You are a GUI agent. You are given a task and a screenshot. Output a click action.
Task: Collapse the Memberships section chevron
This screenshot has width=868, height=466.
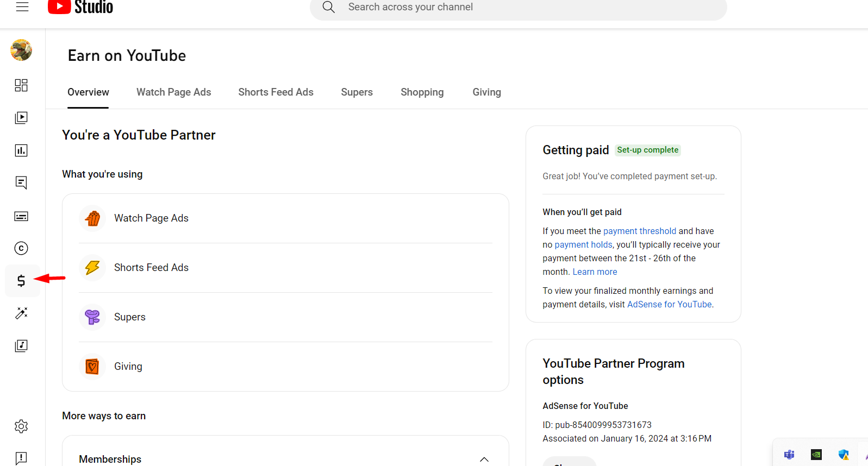click(484, 459)
